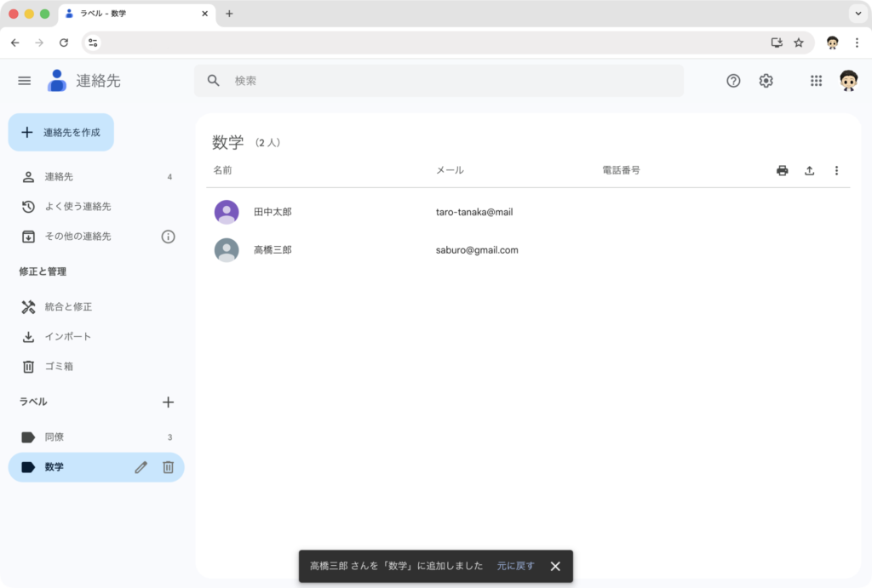Click the trash icon next to 数学 label
This screenshot has height=588, width=872.
pos(168,467)
